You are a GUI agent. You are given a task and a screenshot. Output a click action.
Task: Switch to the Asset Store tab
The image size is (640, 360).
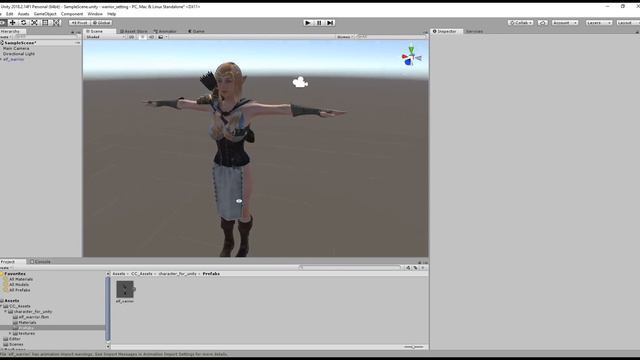click(134, 31)
